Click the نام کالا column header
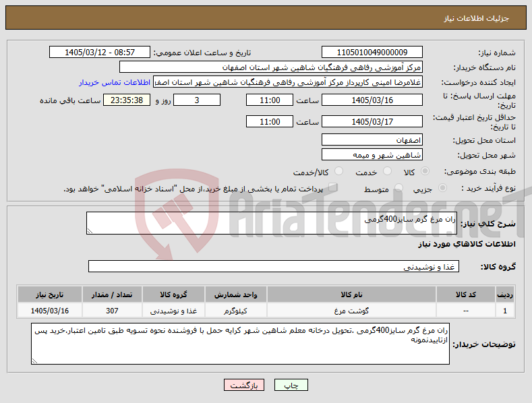Screen dimensions: 532x403 (x=351, y=294)
